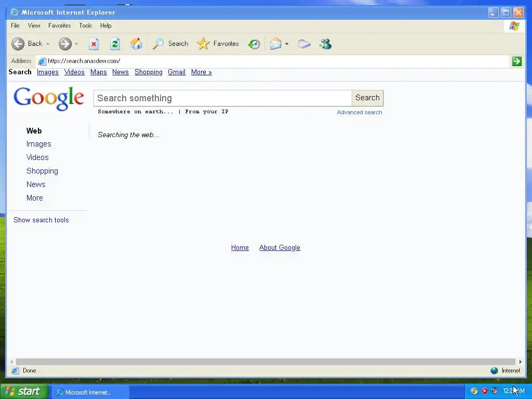This screenshot has height=399, width=532.
Task: Click the third system tray icon
Action: pos(495,391)
